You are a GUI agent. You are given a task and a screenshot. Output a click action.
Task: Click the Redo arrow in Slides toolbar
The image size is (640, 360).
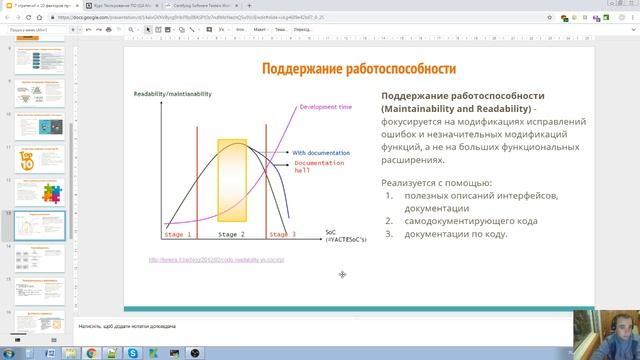pos(99,30)
